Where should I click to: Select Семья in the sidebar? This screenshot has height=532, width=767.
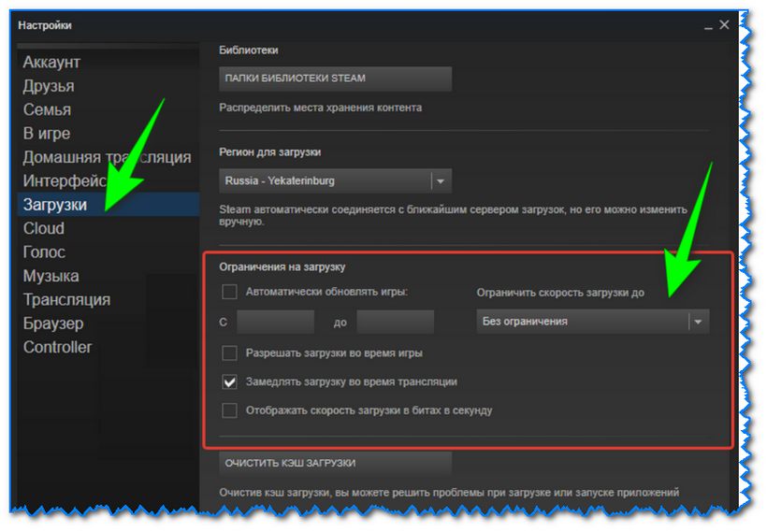[x=47, y=109]
